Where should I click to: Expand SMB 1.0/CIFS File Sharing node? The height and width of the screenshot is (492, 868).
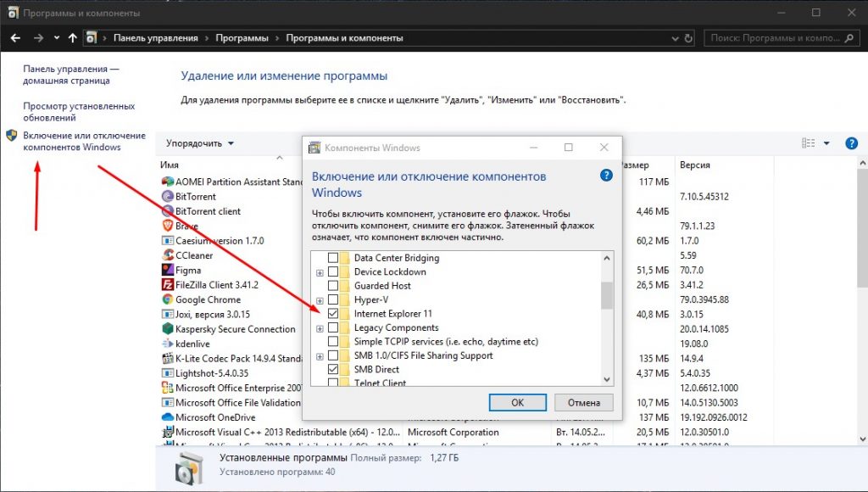tap(320, 356)
